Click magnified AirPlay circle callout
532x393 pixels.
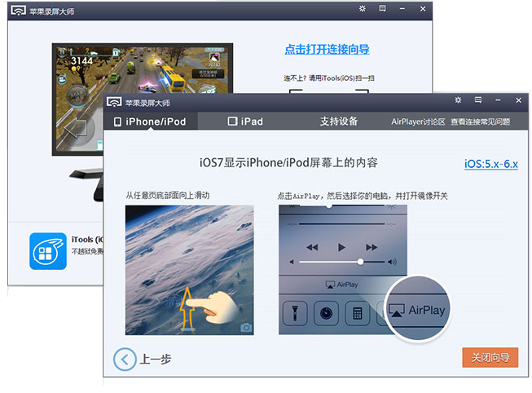coord(418,310)
